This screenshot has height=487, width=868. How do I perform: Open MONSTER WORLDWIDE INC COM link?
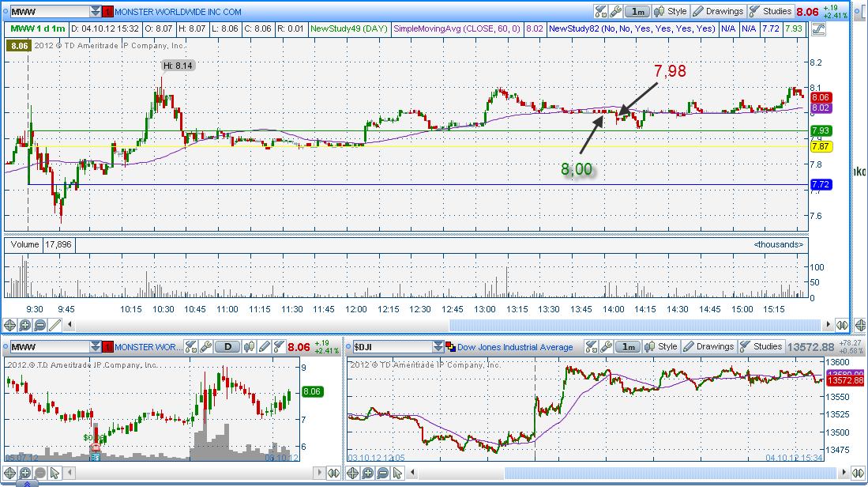click(178, 12)
